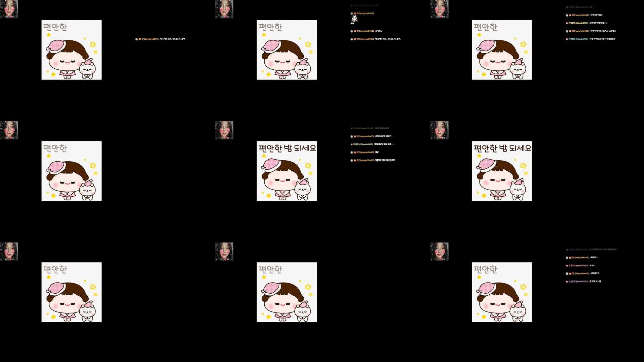The width and height of the screenshot is (644, 362).
Task: Select 쌍Ojang's circular avatar icon
Action: tap(351, 13)
